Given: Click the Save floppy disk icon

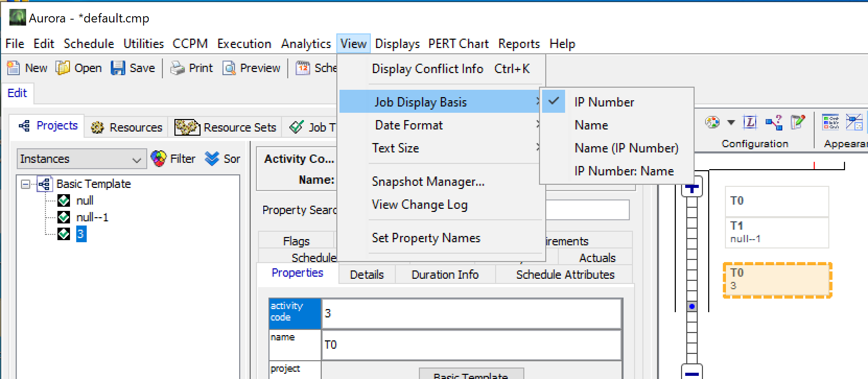Looking at the screenshot, I should (x=118, y=68).
